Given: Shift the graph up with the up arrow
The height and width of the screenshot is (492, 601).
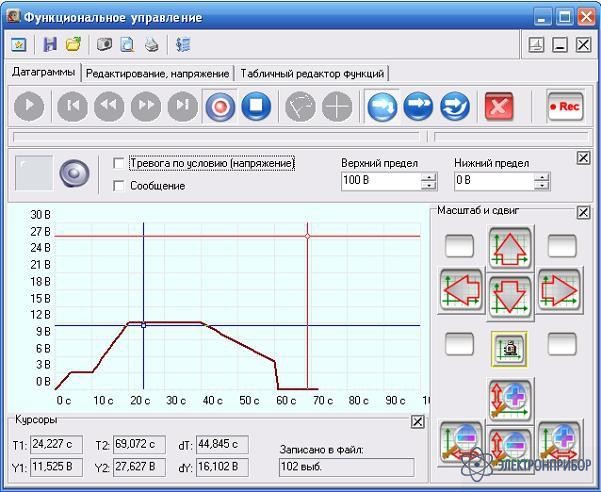Looking at the screenshot, I should (510, 246).
